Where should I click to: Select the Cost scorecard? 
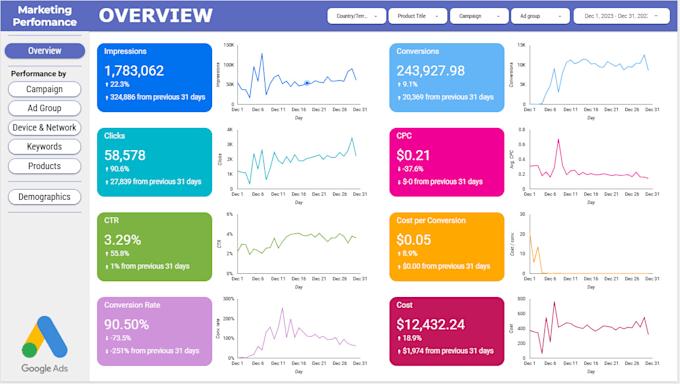click(x=447, y=331)
